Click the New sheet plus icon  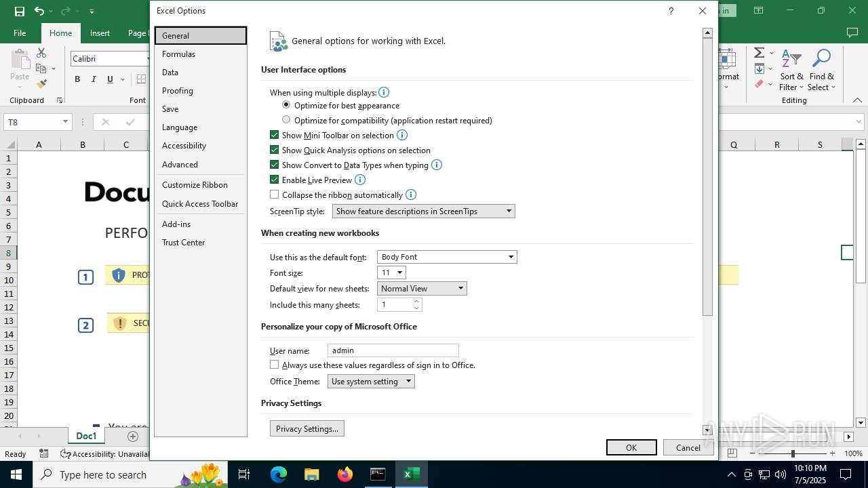pyautogui.click(x=133, y=436)
